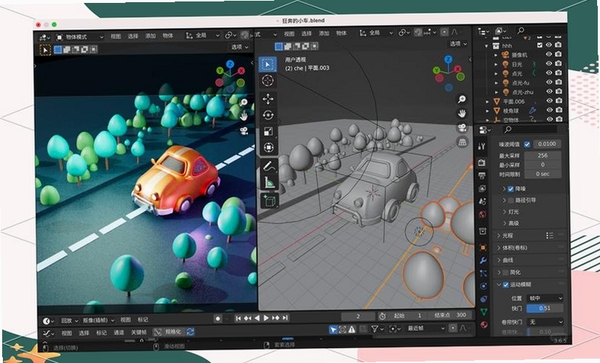Open the Particles properties tab
The image size is (600, 363).
pos(483,273)
